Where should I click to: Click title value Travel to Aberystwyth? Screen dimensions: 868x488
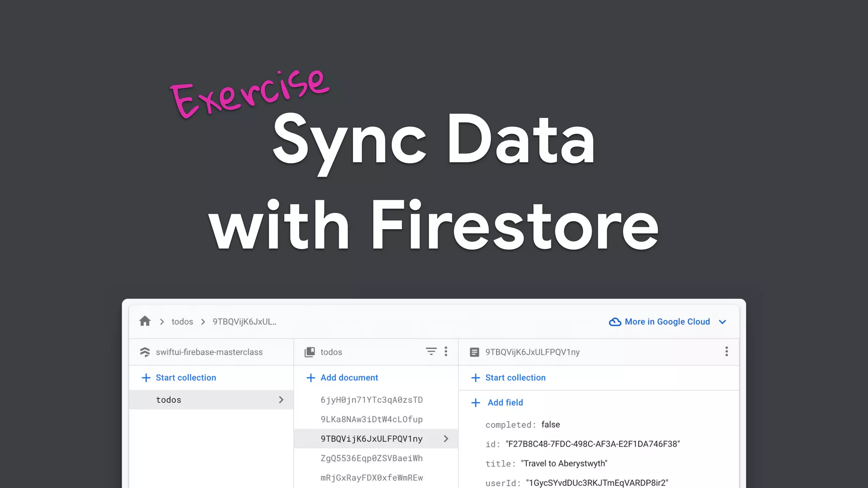pos(564,463)
